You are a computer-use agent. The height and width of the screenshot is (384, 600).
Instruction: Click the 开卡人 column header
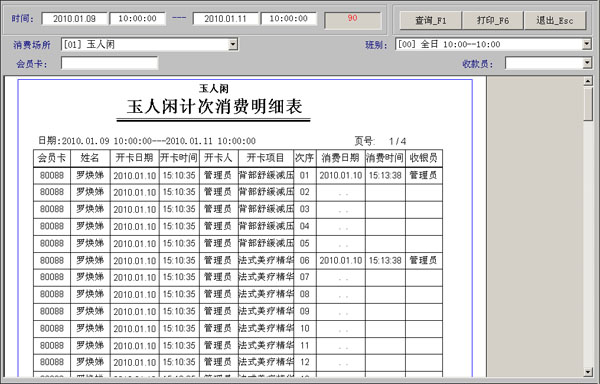tap(218, 158)
